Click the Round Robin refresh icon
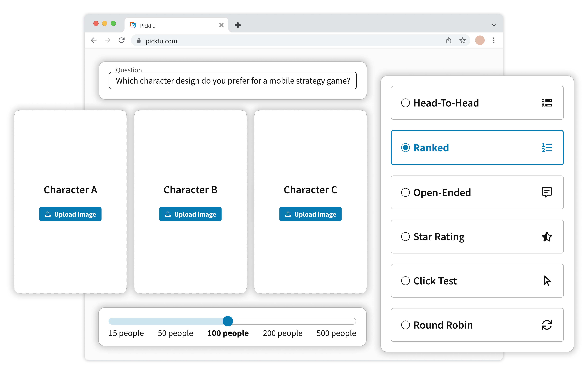The width and height of the screenshot is (588, 374). 547,325
